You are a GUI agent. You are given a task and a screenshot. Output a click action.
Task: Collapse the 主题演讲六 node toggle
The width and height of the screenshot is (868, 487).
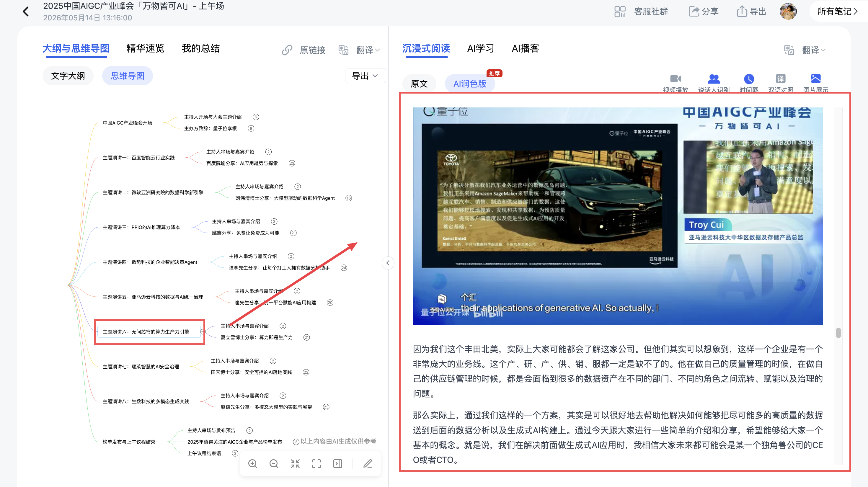click(203, 332)
